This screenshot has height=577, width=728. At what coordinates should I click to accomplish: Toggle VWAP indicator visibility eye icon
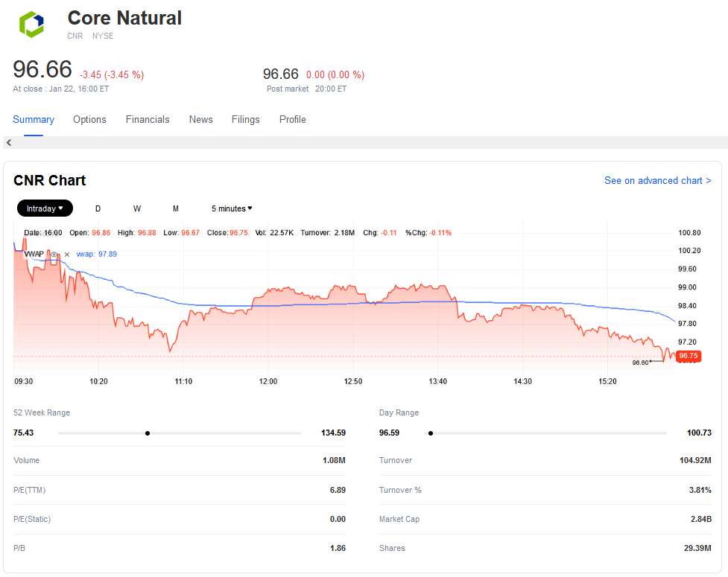pyautogui.click(x=54, y=254)
